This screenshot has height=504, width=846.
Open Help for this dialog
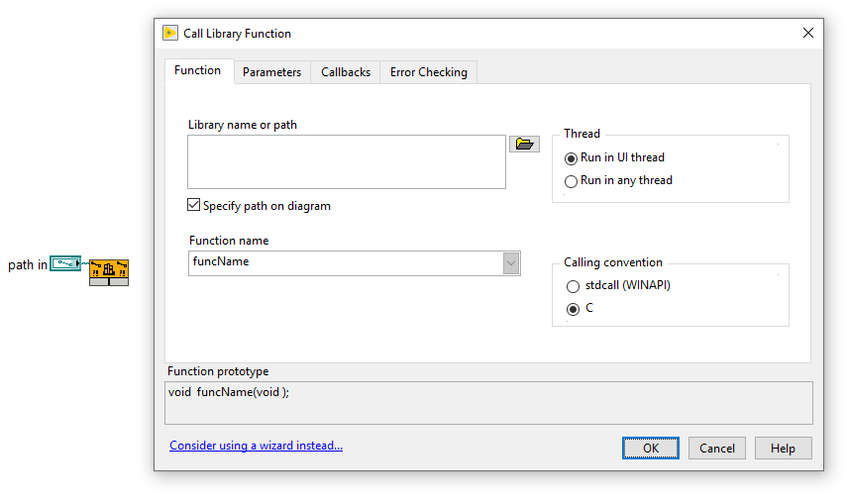783,448
